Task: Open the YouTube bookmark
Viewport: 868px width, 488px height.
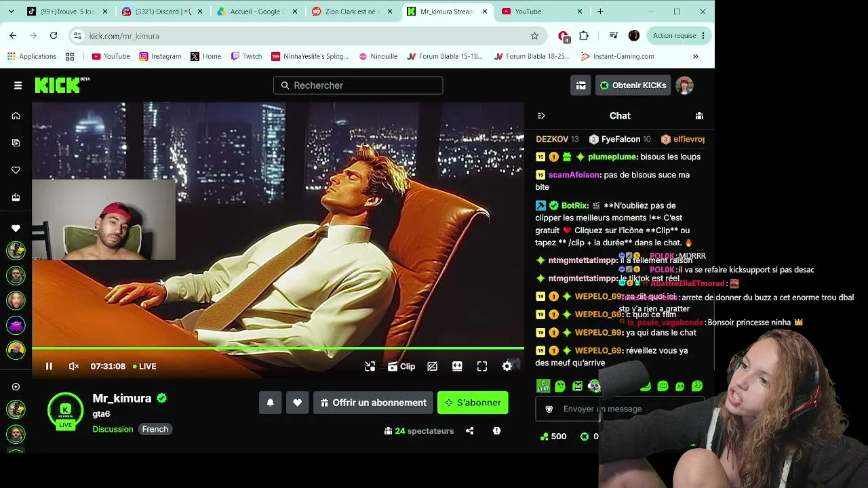Action: (x=111, y=56)
